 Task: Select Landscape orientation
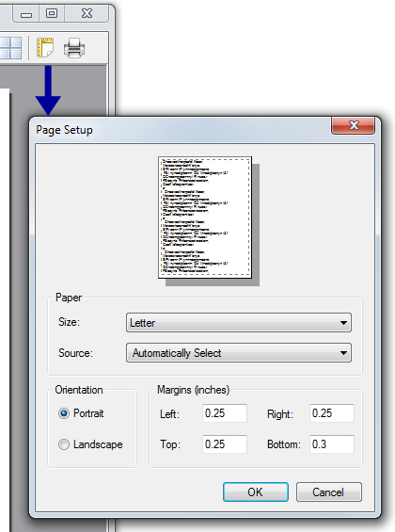point(64,444)
